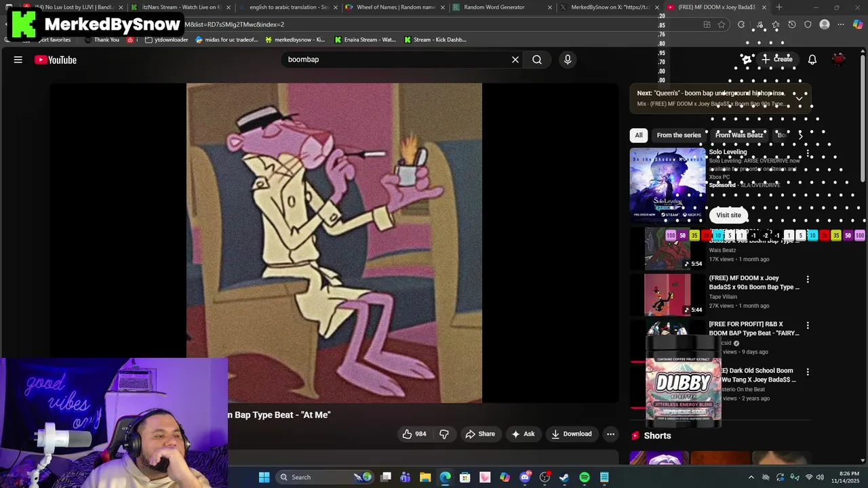Image resolution: width=868 pixels, height=488 pixels.
Task: Show more filter chips arrow
Action: 800,135
